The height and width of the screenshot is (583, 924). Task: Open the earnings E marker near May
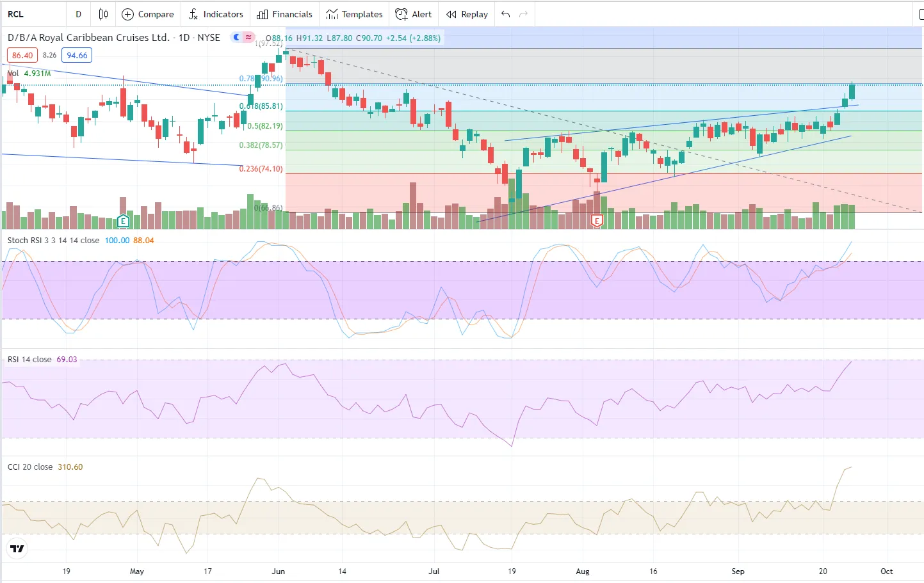coord(123,221)
